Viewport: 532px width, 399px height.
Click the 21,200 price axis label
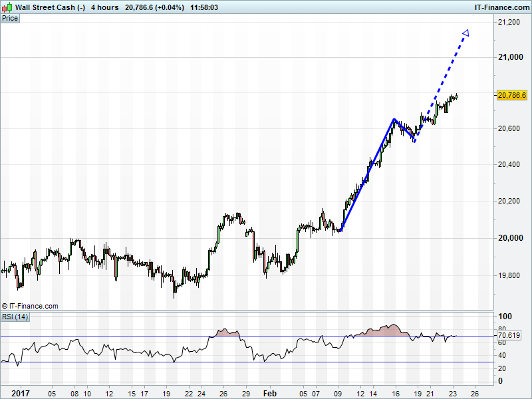(509, 23)
